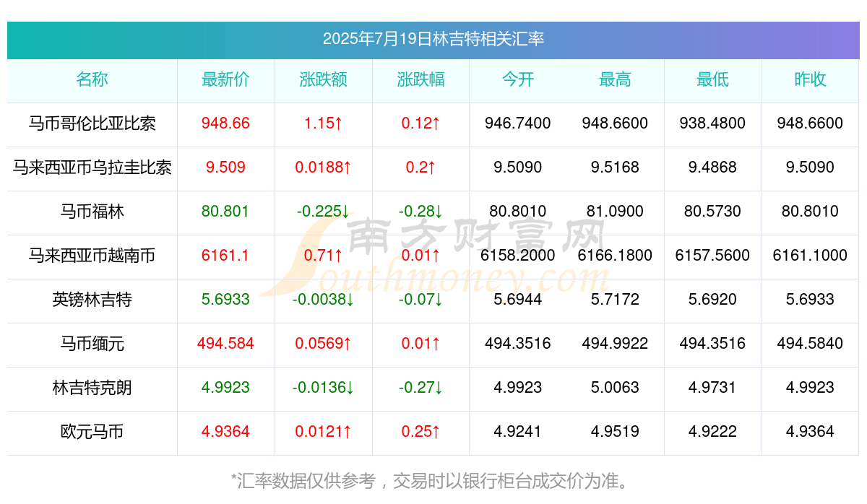Click the change amount -0.0038↓
This screenshot has width=867, height=504.
pos(323,300)
